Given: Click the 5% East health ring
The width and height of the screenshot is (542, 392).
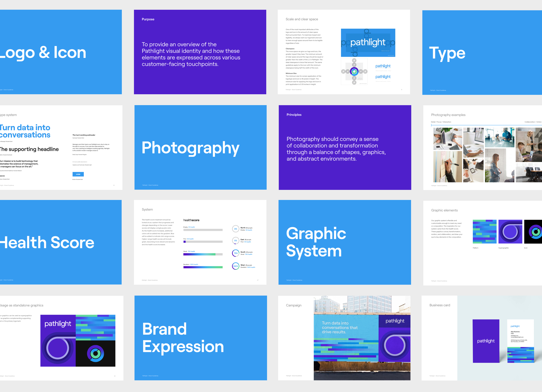Looking at the screenshot, I should click(x=236, y=241).
